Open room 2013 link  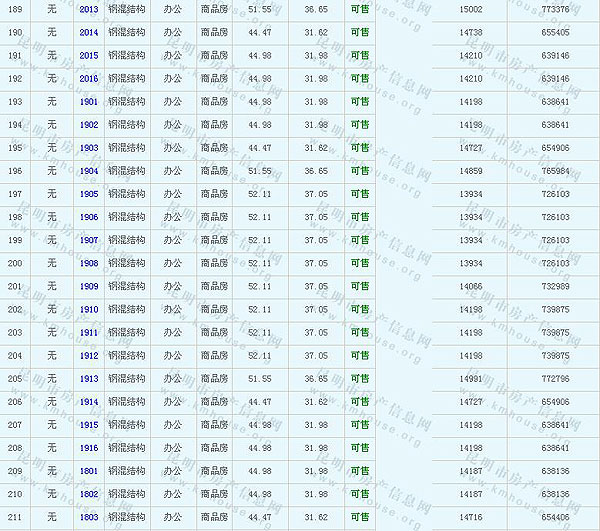tap(89, 9)
